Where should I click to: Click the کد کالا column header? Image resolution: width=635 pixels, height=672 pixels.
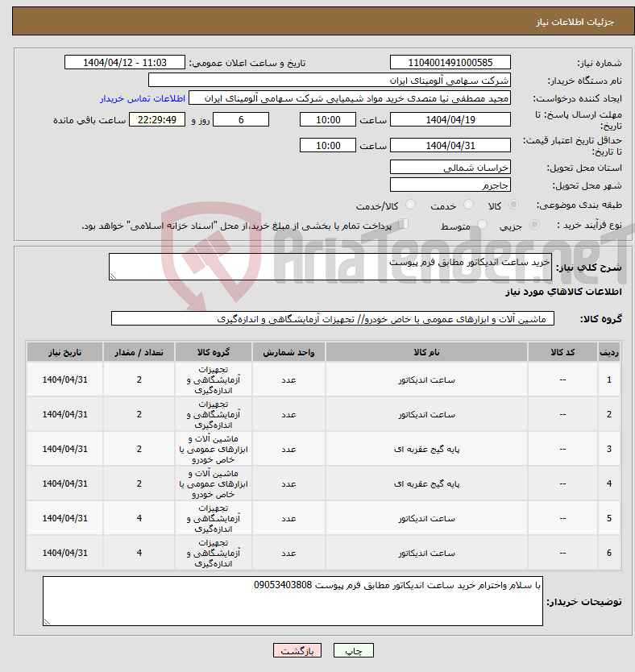(x=562, y=352)
